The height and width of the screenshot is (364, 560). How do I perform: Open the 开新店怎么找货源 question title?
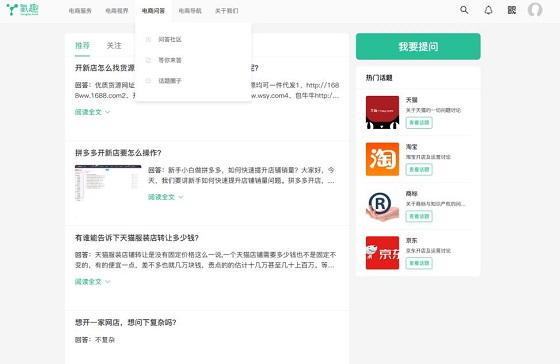pyautogui.click(x=105, y=68)
